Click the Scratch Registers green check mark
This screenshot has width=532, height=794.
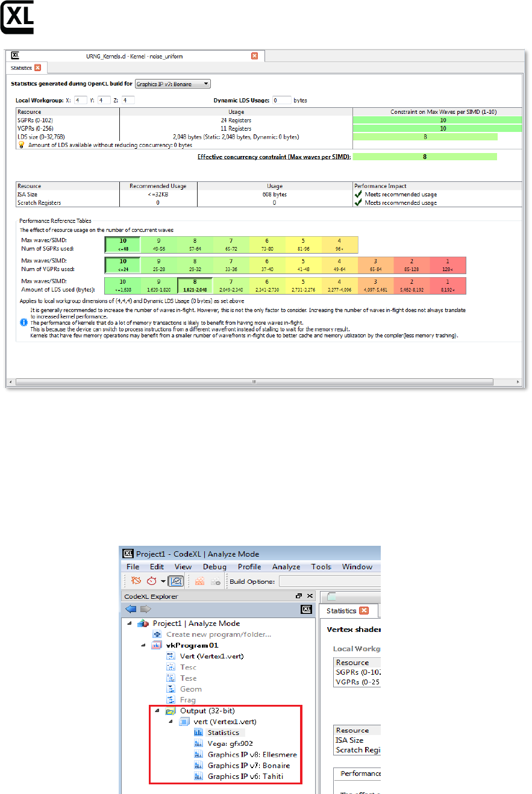[358, 203]
